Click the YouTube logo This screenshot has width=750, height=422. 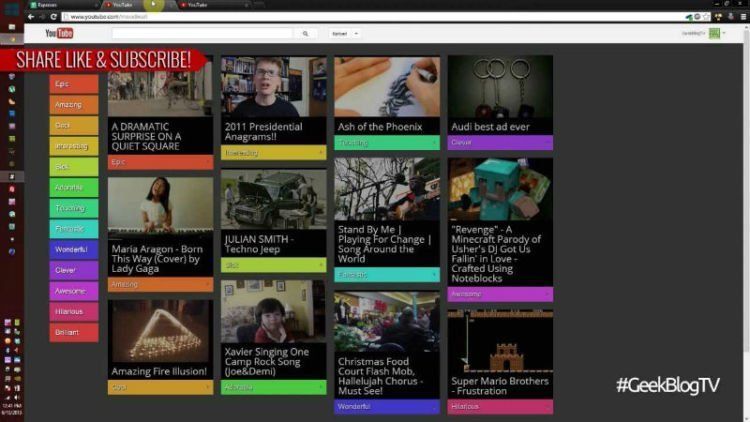59,33
